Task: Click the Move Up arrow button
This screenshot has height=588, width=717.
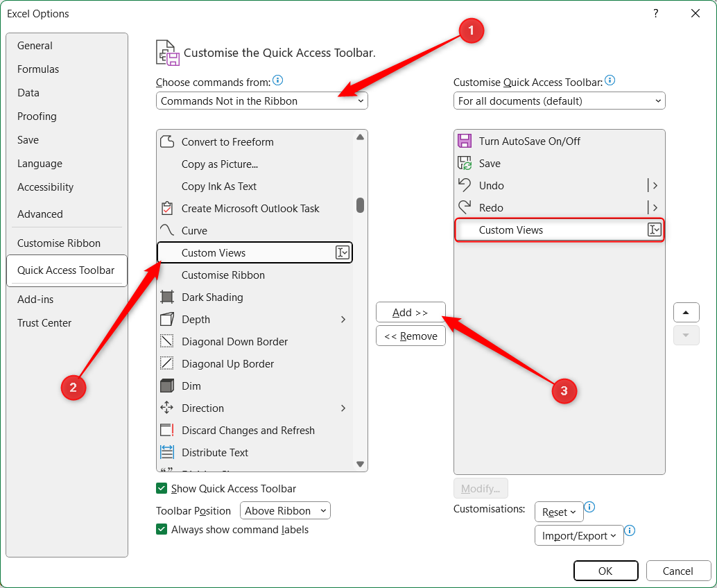Action: pyautogui.click(x=686, y=312)
